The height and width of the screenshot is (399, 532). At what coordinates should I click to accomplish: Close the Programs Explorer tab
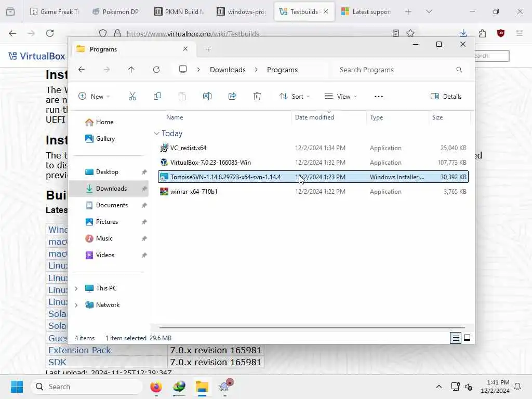[185, 49]
